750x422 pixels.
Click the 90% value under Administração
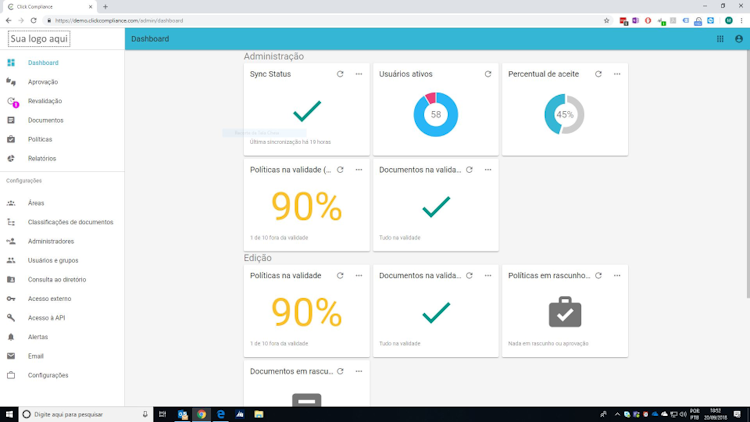point(307,207)
